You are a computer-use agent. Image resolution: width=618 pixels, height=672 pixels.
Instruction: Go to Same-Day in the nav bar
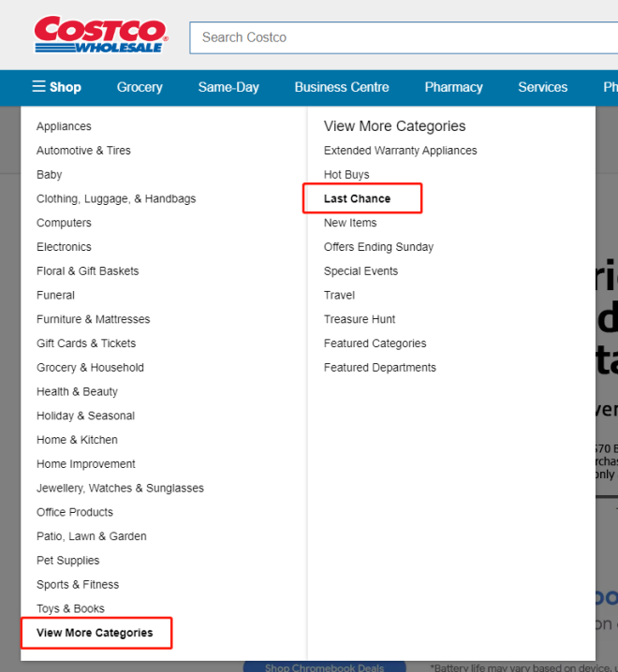click(228, 87)
